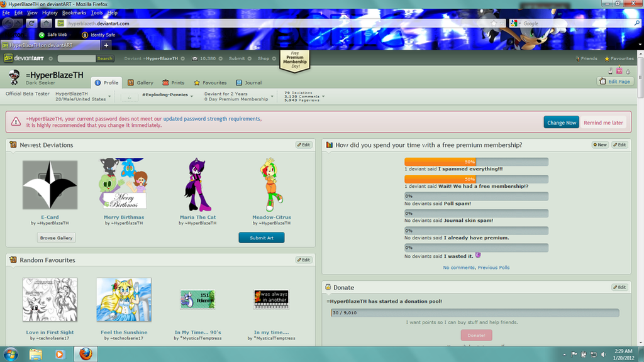
Task: Click the Donate! button
Action: click(x=477, y=336)
